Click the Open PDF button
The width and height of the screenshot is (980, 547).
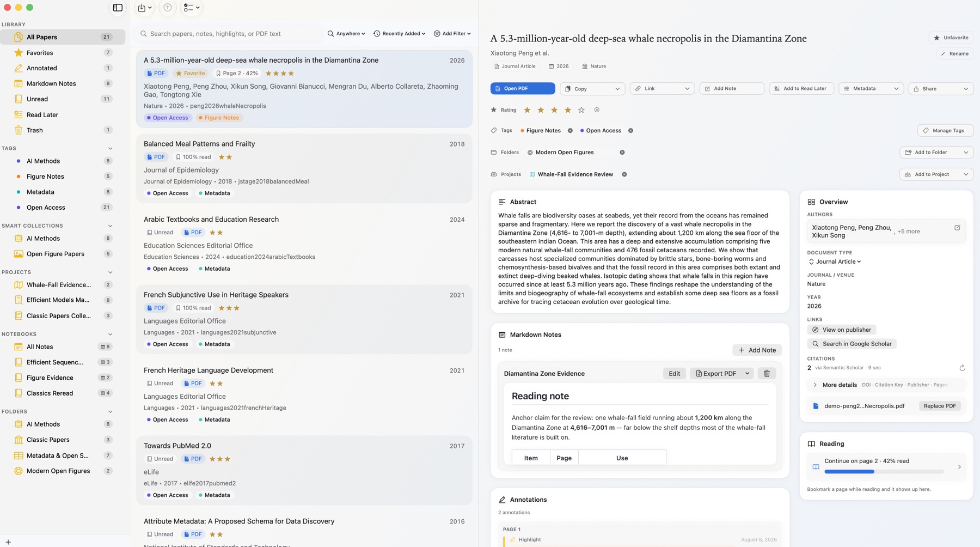point(523,89)
